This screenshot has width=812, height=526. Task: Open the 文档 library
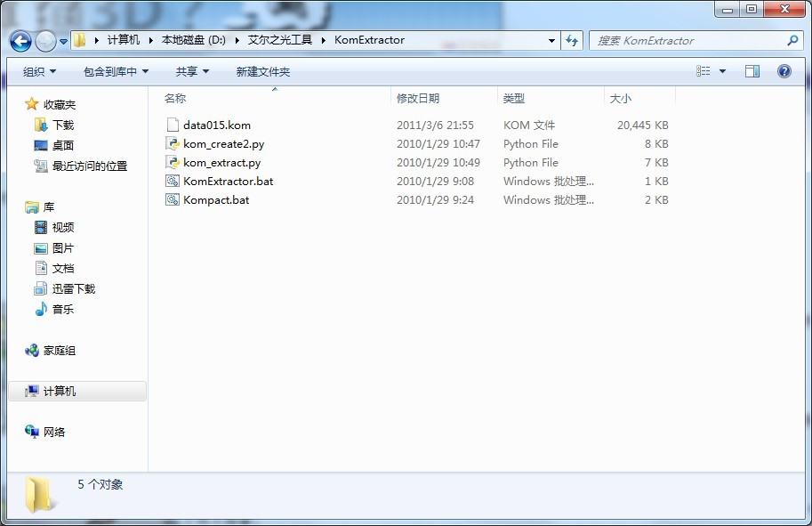coord(63,269)
